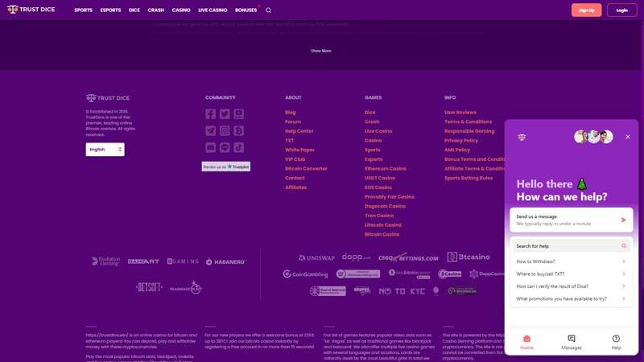Switch to the Messages tab in chat
The width and height of the screenshot is (644, 362).
click(x=572, y=342)
